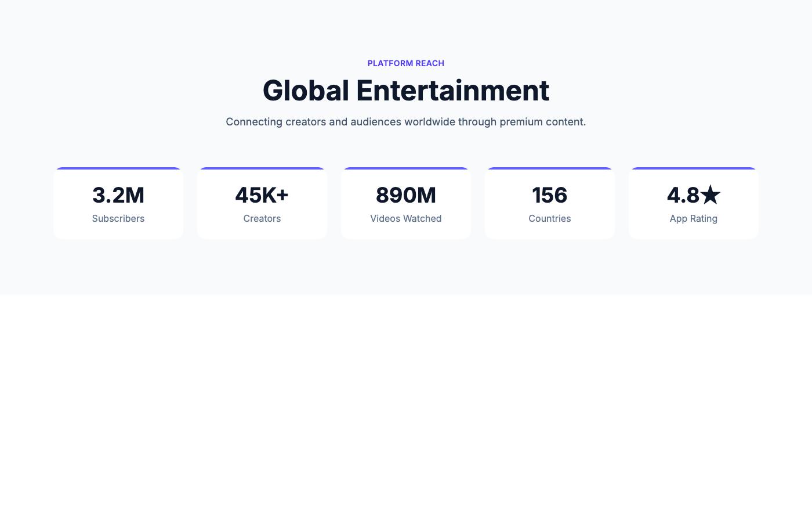Screen dimensions: 812x508
Task: Click the subtitle about connecting creators
Action: (406, 122)
